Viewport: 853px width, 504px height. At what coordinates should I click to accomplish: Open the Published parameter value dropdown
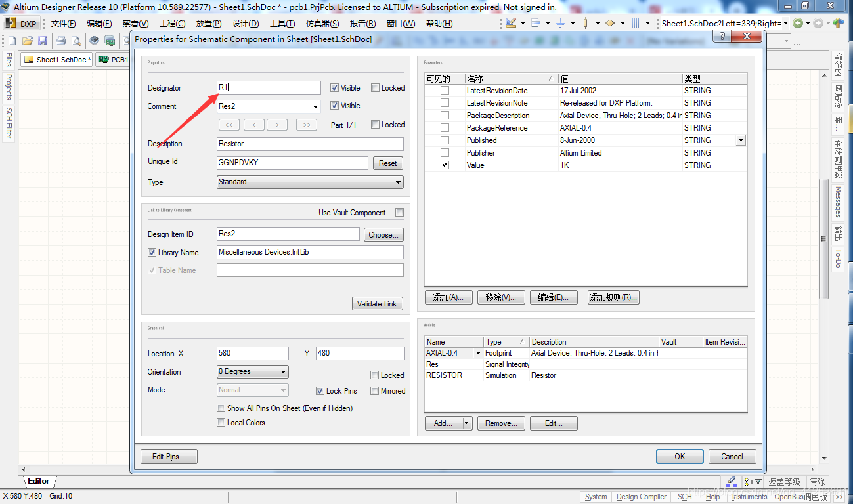(x=741, y=140)
